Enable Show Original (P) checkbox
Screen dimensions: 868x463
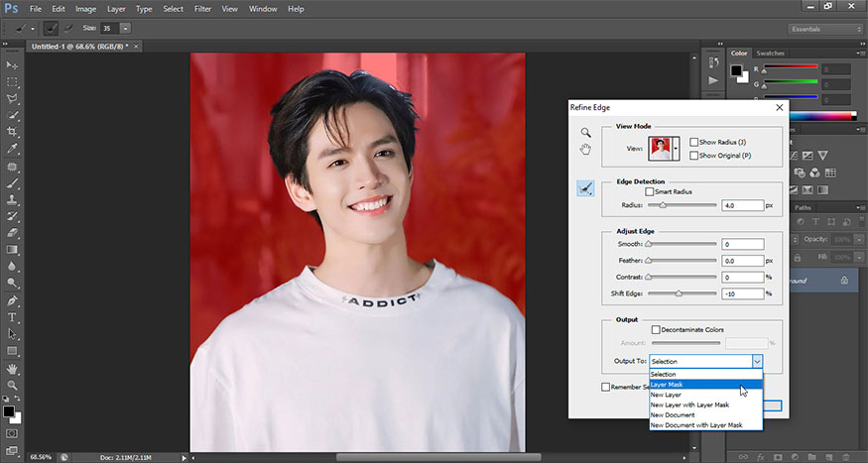[x=694, y=156]
